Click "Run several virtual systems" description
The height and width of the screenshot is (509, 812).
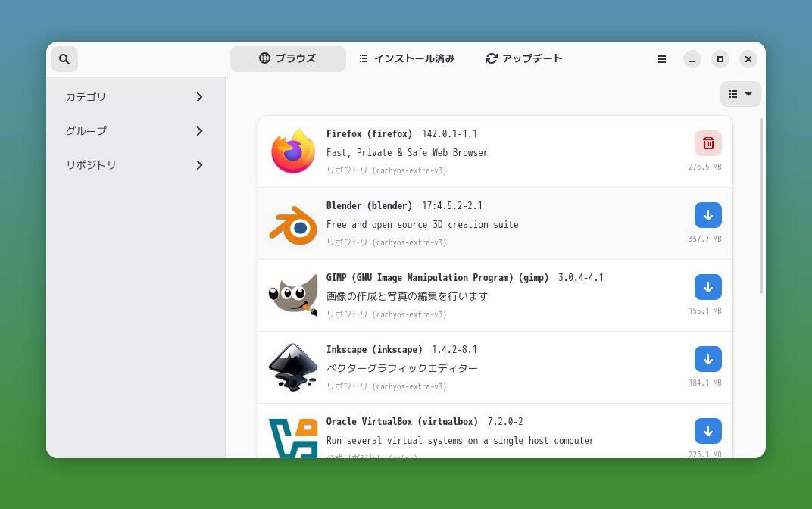[460, 441]
